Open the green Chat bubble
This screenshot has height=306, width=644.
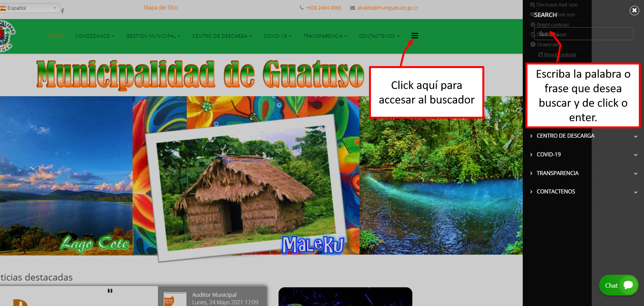(x=619, y=285)
